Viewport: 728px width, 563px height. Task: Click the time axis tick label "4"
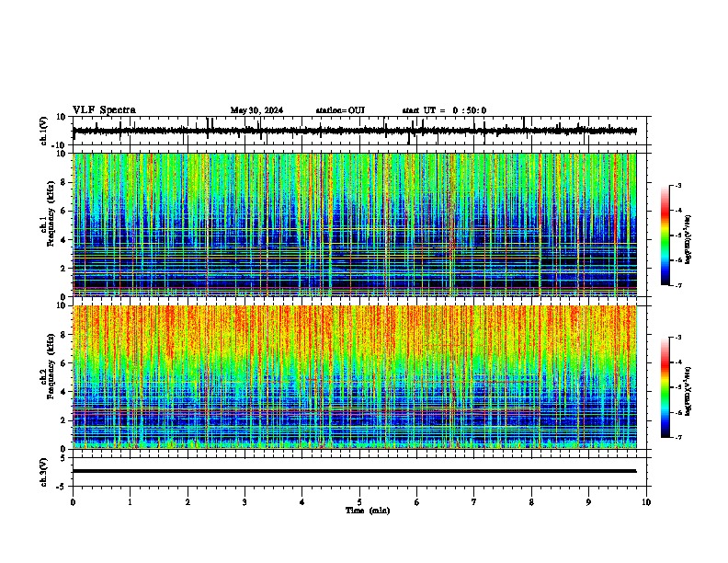[x=302, y=502]
